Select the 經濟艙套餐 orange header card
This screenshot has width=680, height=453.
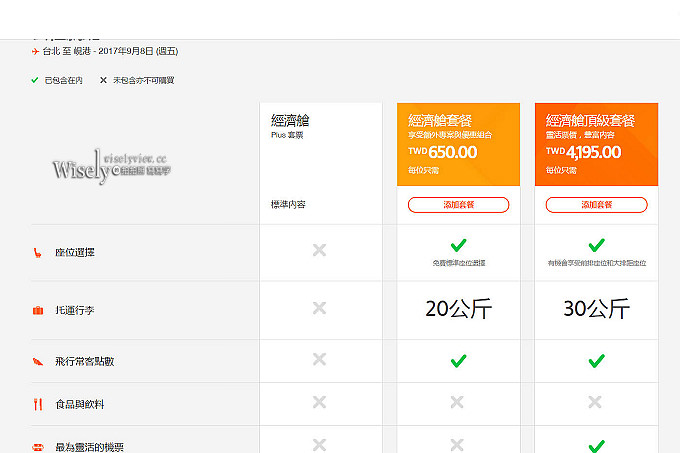coord(458,144)
